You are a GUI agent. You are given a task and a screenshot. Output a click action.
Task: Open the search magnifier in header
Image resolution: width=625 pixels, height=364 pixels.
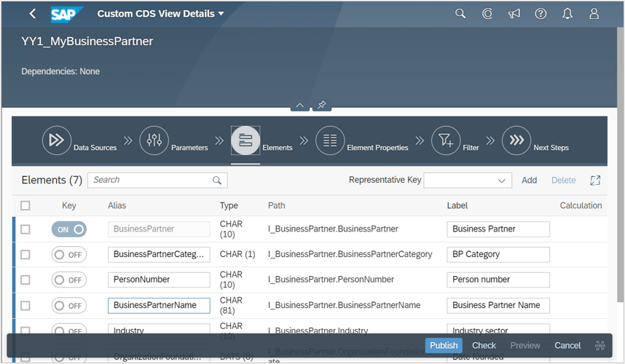point(460,14)
